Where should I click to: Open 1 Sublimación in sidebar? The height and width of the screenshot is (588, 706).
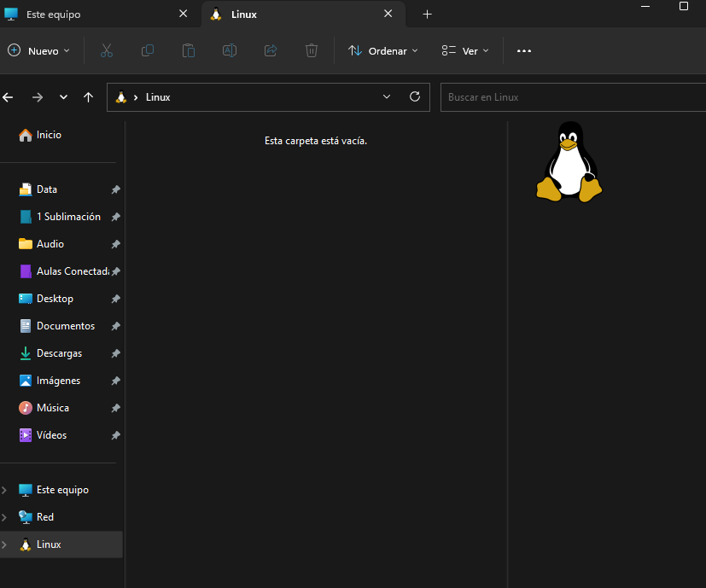[x=68, y=217]
